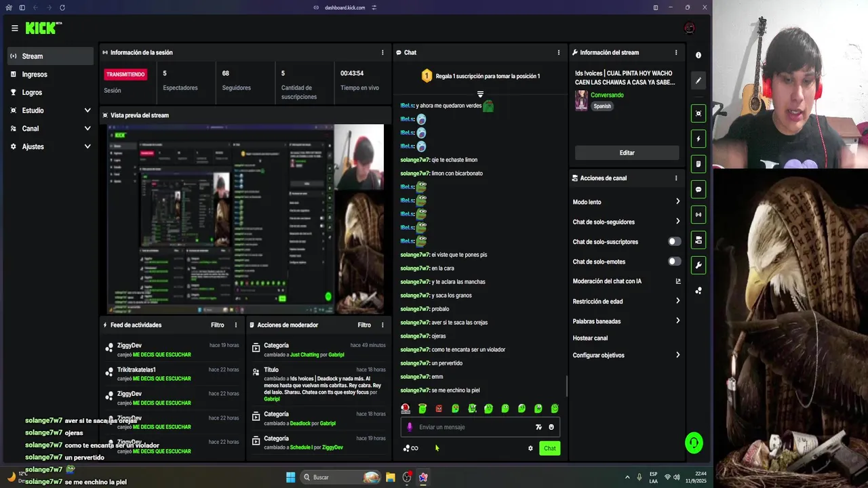868x488 pixels.
Task: Open Acciones de moderador three-dot menu
Action: coord(382,325)
